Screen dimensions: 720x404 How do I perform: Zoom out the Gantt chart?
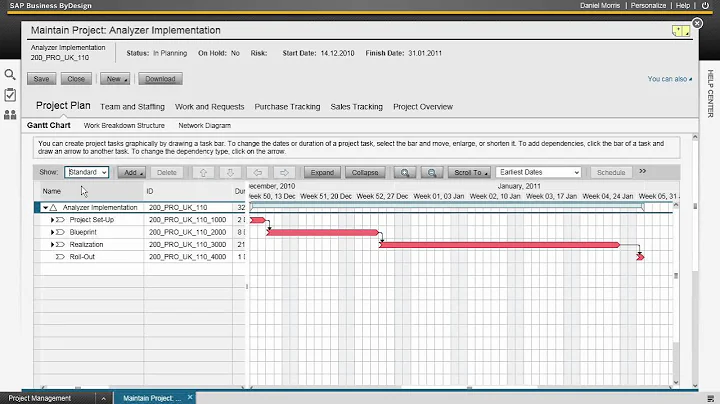point(432,173)
